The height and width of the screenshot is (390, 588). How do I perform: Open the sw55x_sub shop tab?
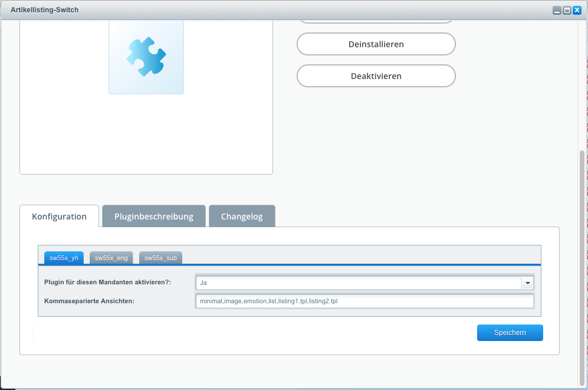(160, 258)
